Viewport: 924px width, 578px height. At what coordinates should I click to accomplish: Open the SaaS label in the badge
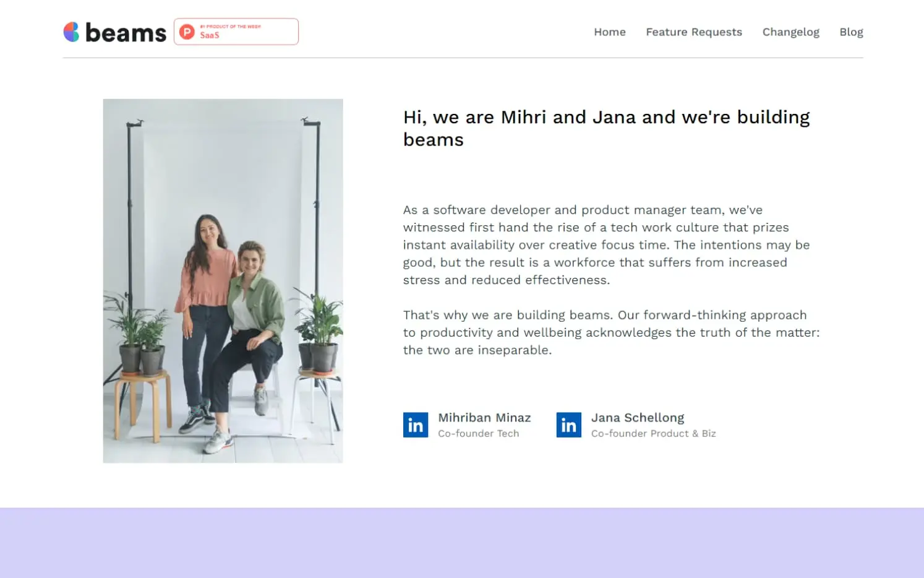(x=210, y=36)
